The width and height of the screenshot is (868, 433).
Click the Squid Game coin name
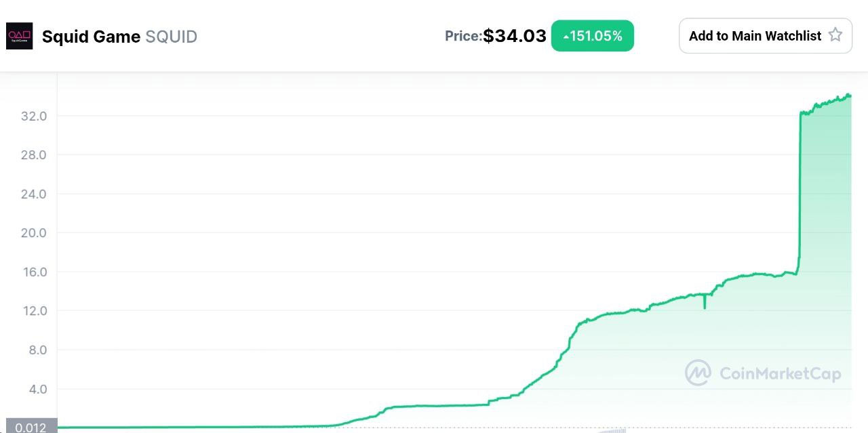point(91,37)
